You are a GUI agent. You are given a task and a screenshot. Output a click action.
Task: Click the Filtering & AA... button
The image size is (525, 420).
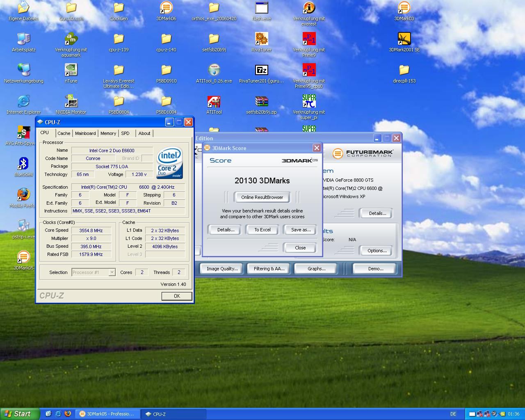pyautogui.click(x=269, y=269)
